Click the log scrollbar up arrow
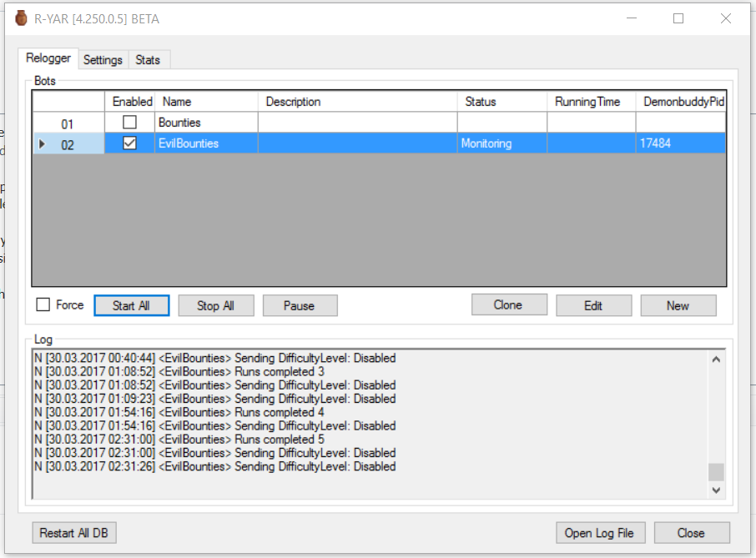This screenshot has width=756, height=558. click(716, 359)
